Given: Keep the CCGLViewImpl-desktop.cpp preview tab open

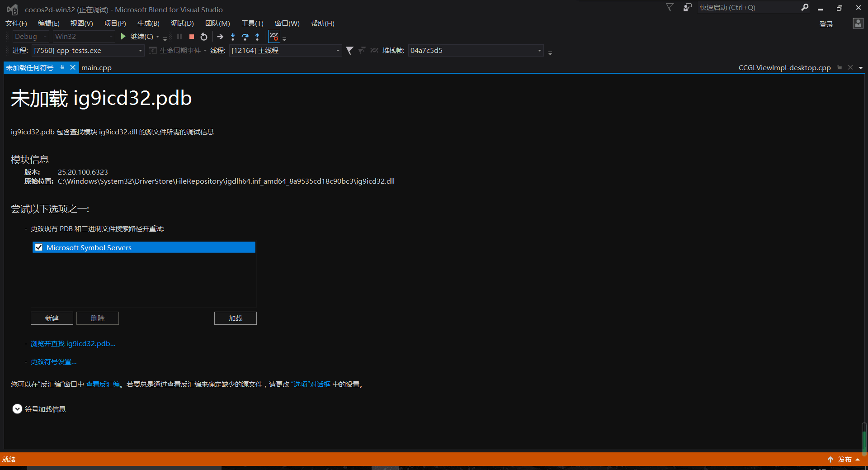Looking at the screenshot, I should (840, 67).
